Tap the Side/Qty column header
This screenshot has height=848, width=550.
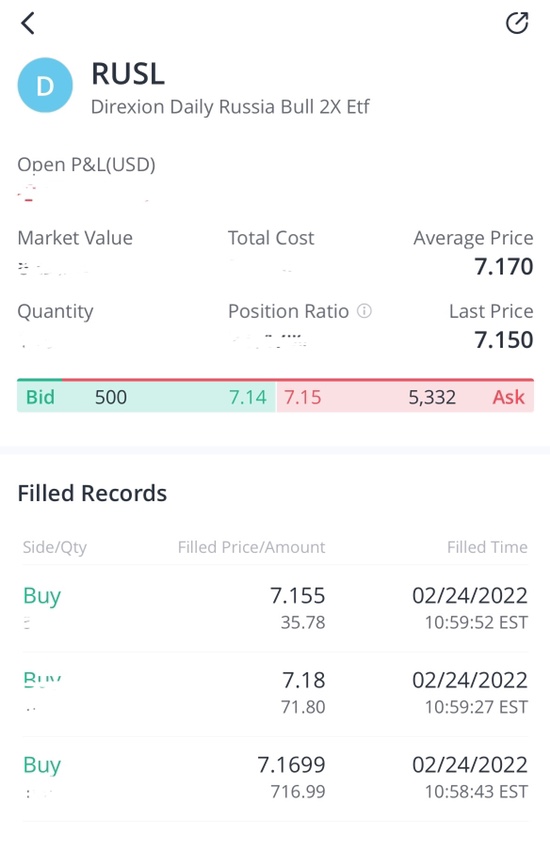tap(55, 547)
